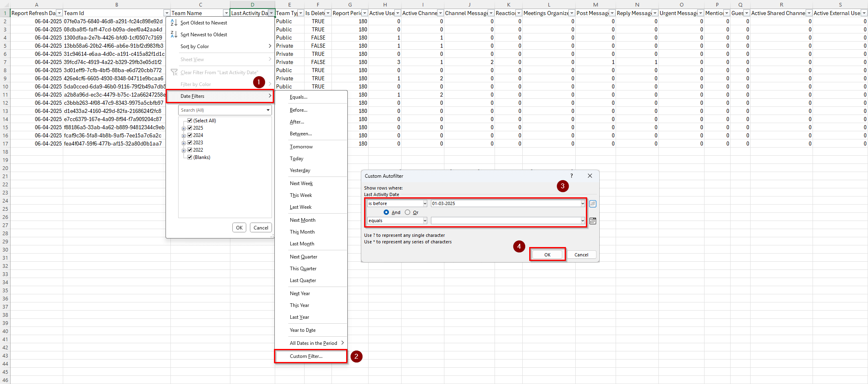The image size is (868, 384).
Task: Toggle the (Select All) checkbox
Action: pyautogui.click(x=190, y=120)
